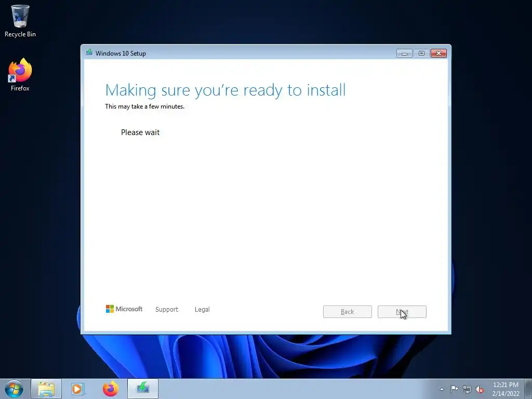532x399 pixels.
Task: Open the Legal link
Action: pyautogui.click(x=202, y=310)
